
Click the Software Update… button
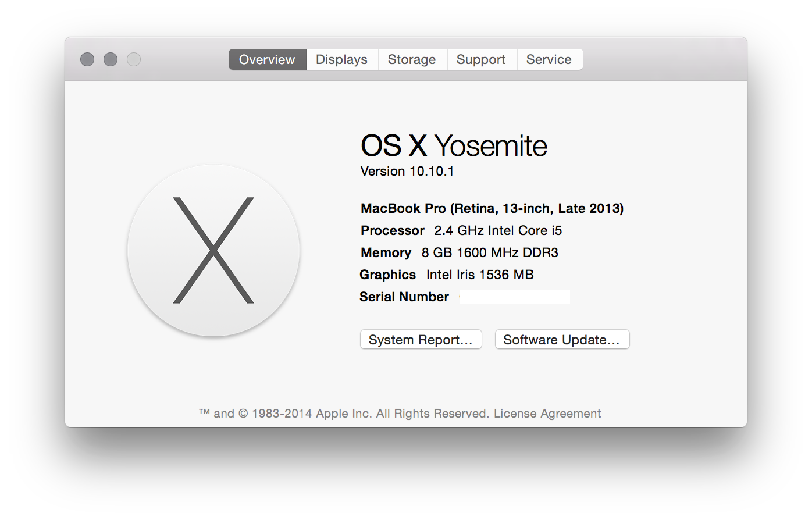(562, 340)
